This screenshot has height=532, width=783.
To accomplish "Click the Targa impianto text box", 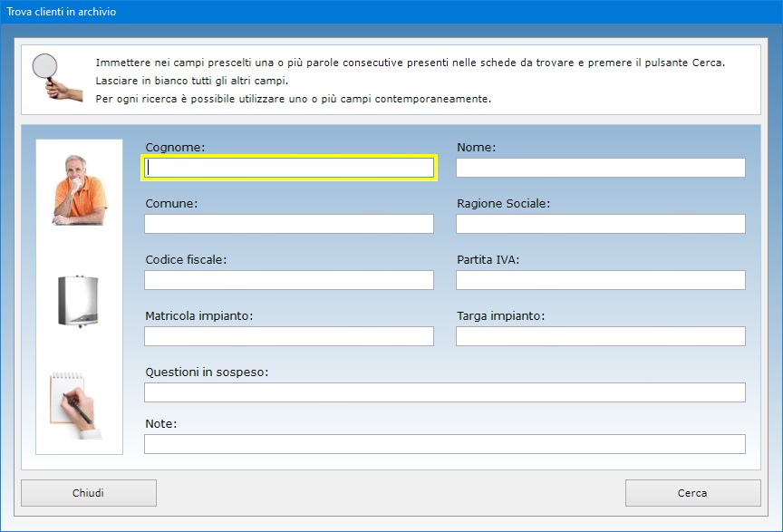I will 601,336.
